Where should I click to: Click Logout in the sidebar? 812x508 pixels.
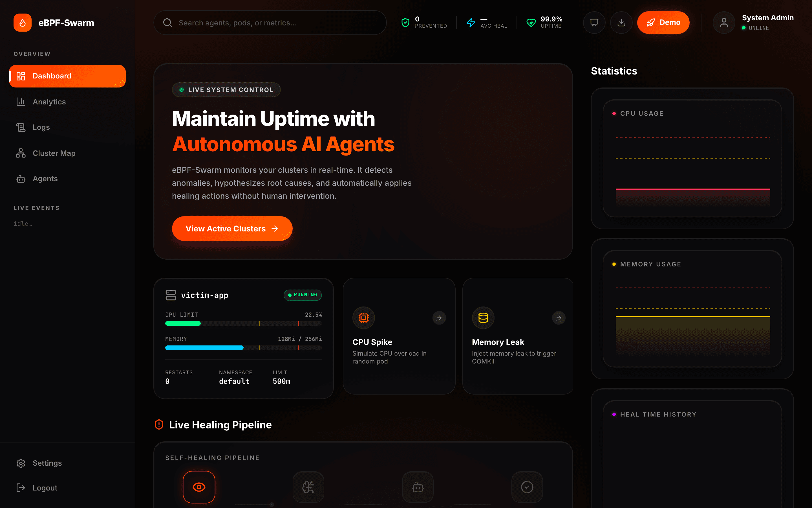(x=67, y=488)
